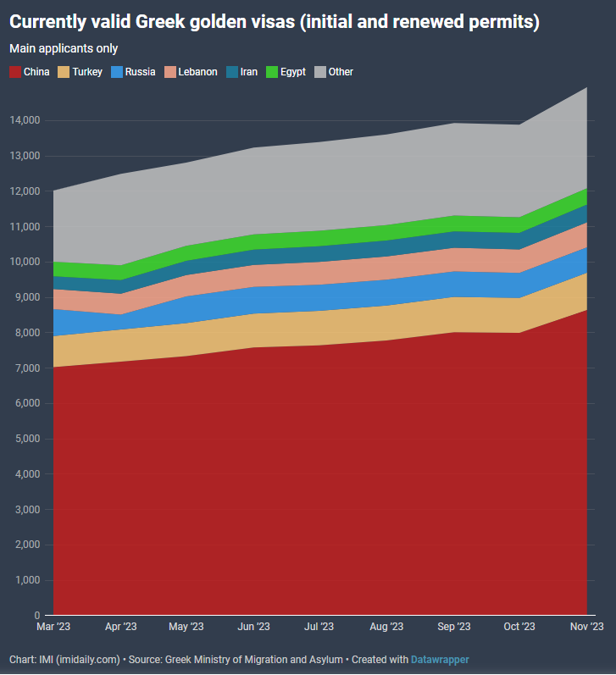Click the 'China' legend label

[x=36, y=72]
